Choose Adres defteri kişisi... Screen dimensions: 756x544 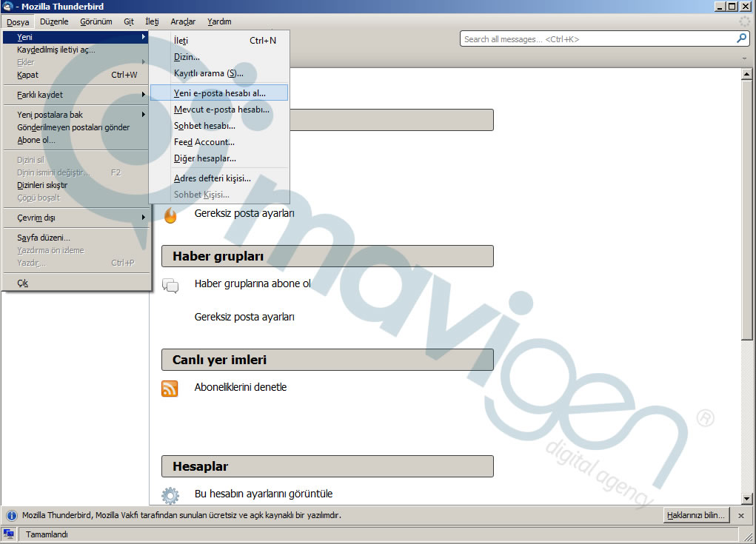click(219, 178)
